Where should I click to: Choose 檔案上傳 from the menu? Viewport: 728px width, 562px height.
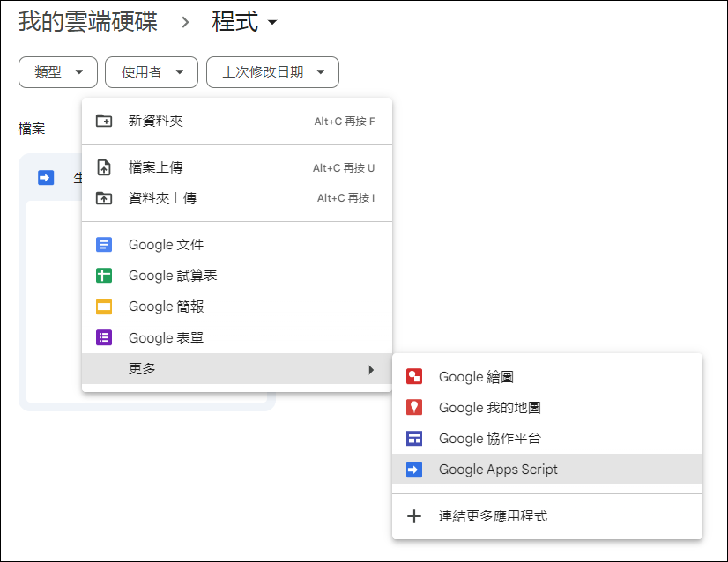point(237,167)
